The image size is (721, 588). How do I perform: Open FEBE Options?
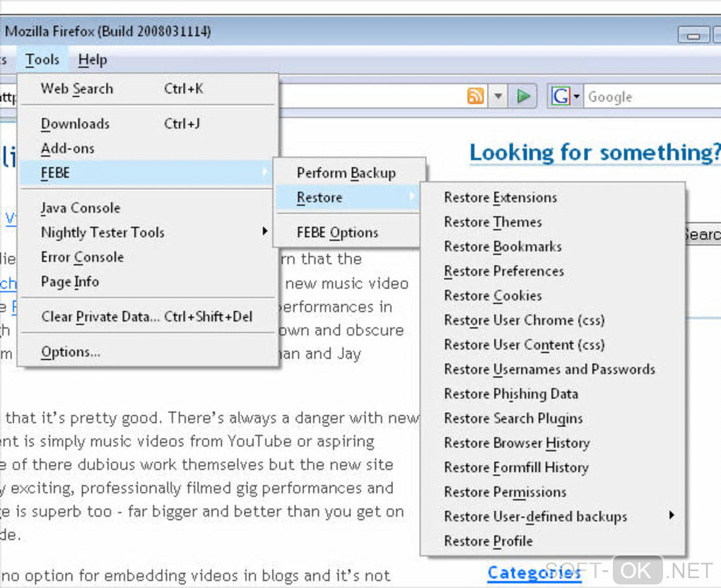(x=348, y=233)
